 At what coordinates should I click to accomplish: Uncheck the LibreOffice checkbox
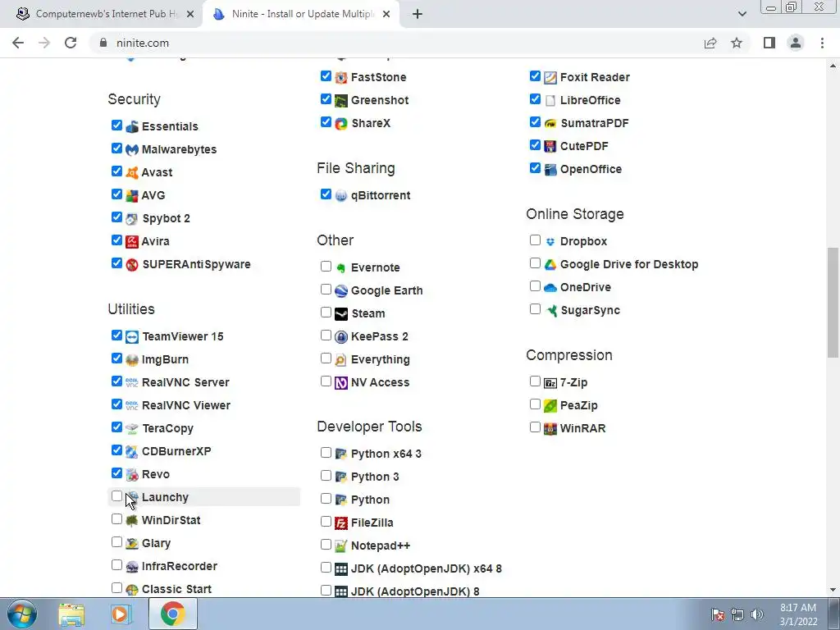pos(535,99)
